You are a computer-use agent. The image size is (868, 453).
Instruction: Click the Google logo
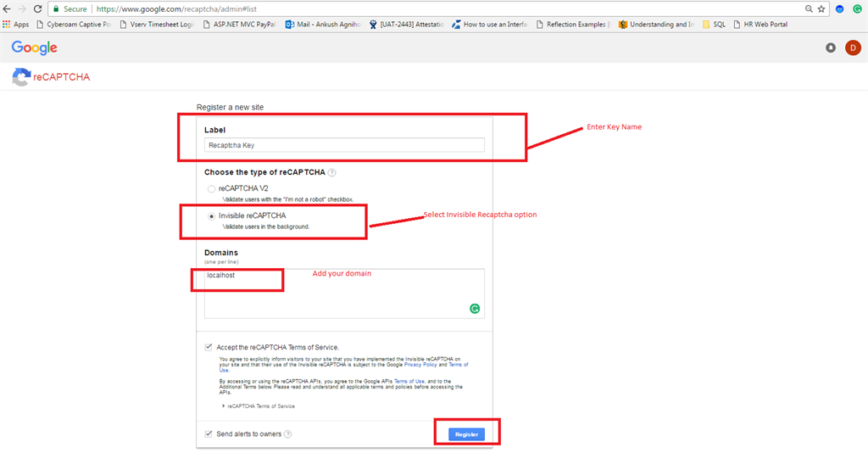(34, 48)
